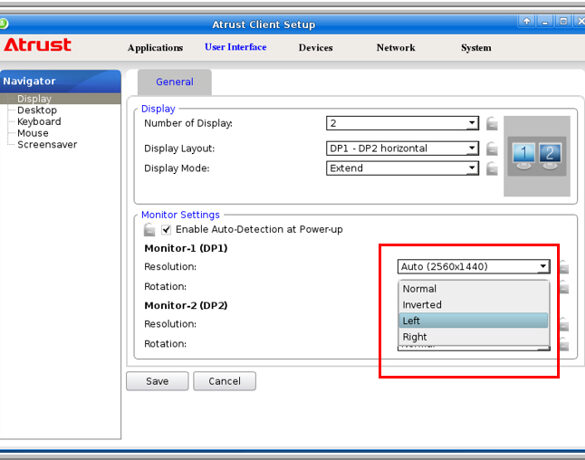Viewport: 585px width, 460px height.
Task: Click the green icon in the title bar
Action: [3, 24]
